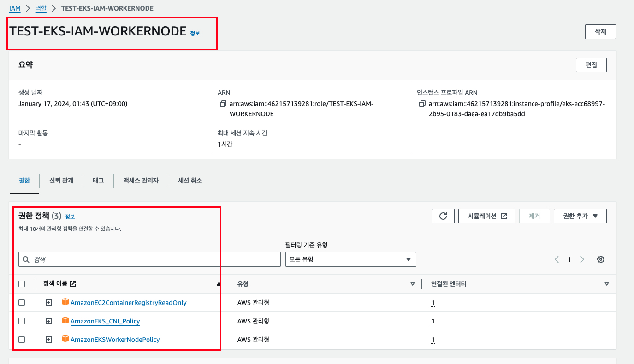Copy the role ARN with copy icon
Image resolution: width=634 pixels, height=364 pixels.
pos(223,104)
